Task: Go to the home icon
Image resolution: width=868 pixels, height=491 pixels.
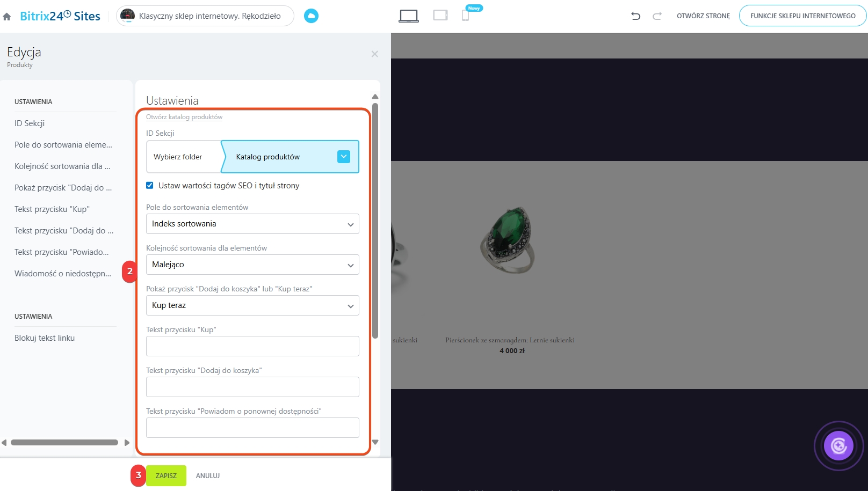Action: [x=7, y=17]
